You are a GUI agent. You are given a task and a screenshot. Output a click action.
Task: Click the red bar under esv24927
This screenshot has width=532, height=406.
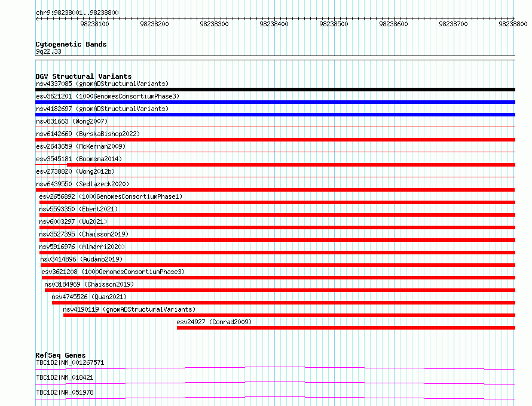click(346, 328)
